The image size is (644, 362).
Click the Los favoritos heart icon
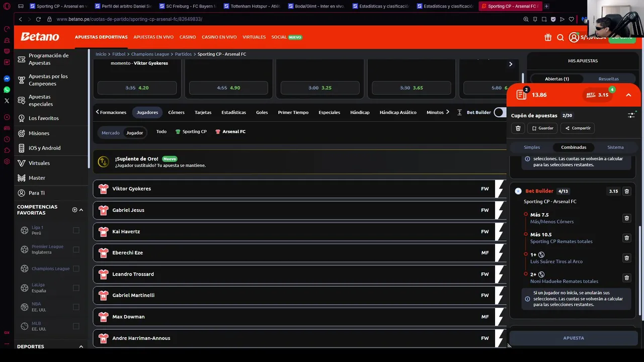[x=22, y=118]
